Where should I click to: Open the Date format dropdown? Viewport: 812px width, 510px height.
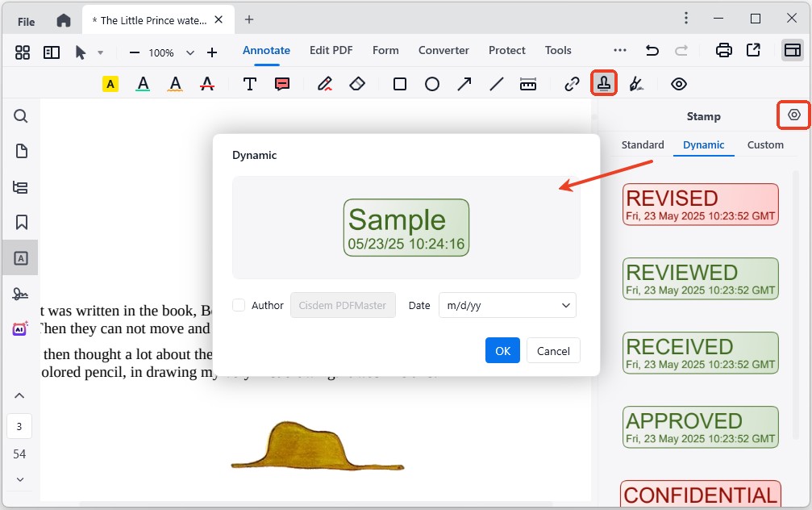[x=507, y=305]
